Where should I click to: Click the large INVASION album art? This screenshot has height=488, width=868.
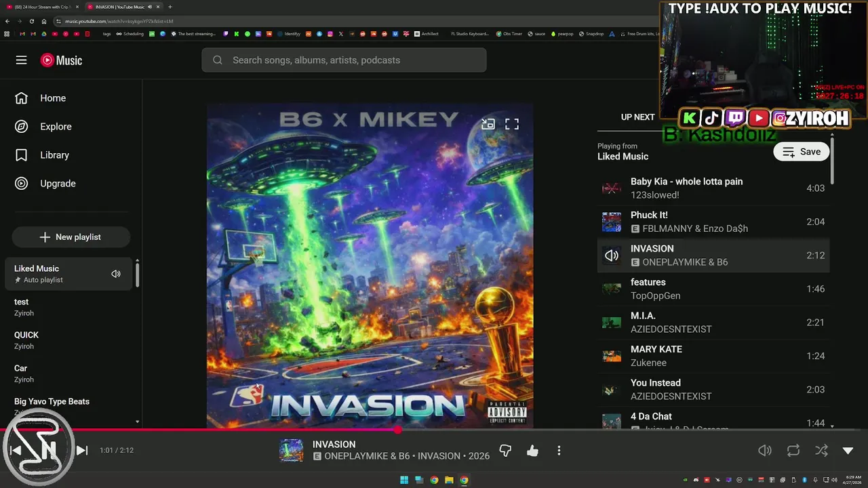click(x=370, y=266)
